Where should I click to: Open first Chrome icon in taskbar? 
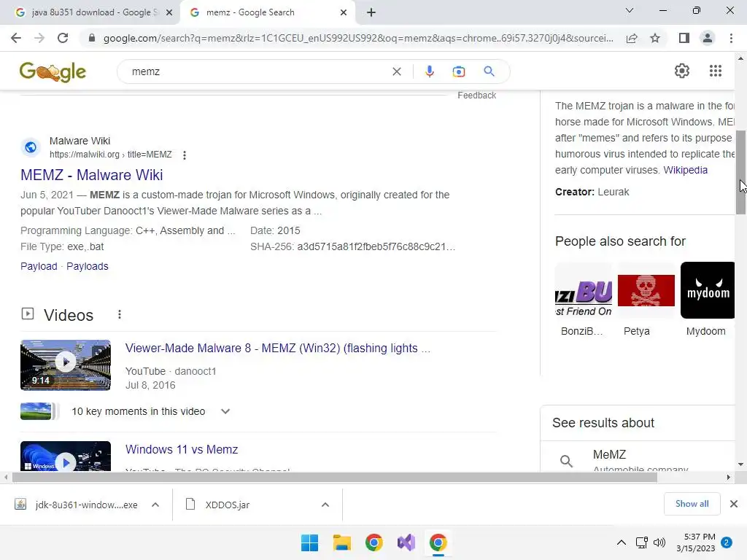pyautogui.click(x=374, y=542)
